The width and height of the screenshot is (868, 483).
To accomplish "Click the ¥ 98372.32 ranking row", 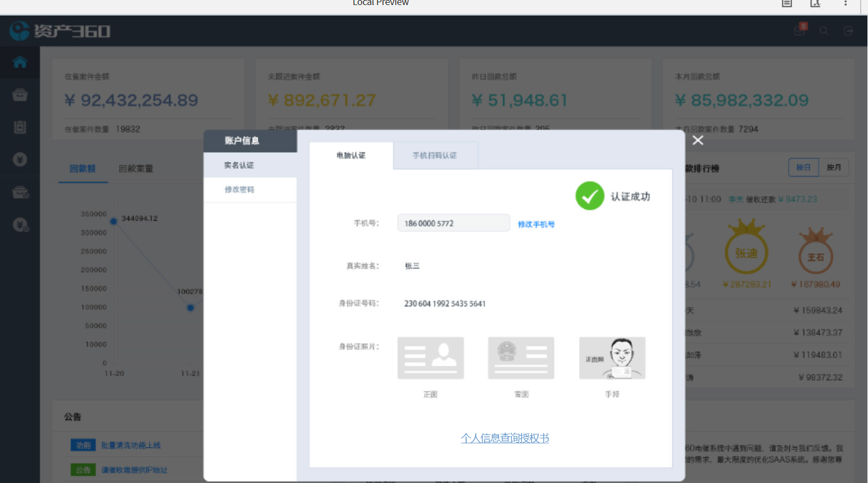I will [x=820, y=377].
